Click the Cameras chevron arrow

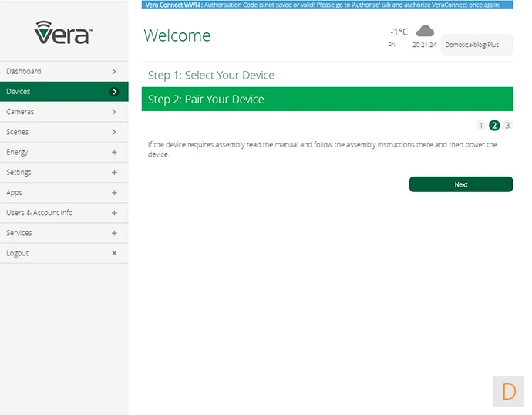point(114,112)
